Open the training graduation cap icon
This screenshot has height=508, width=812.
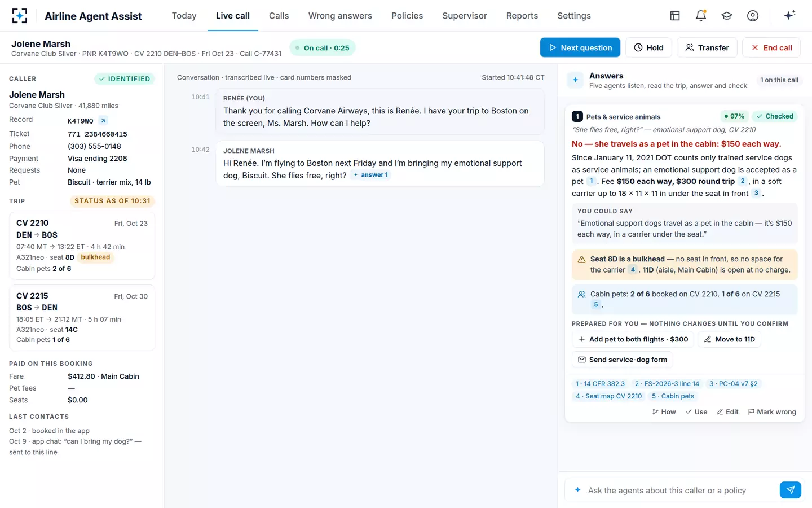pos(727,16)
